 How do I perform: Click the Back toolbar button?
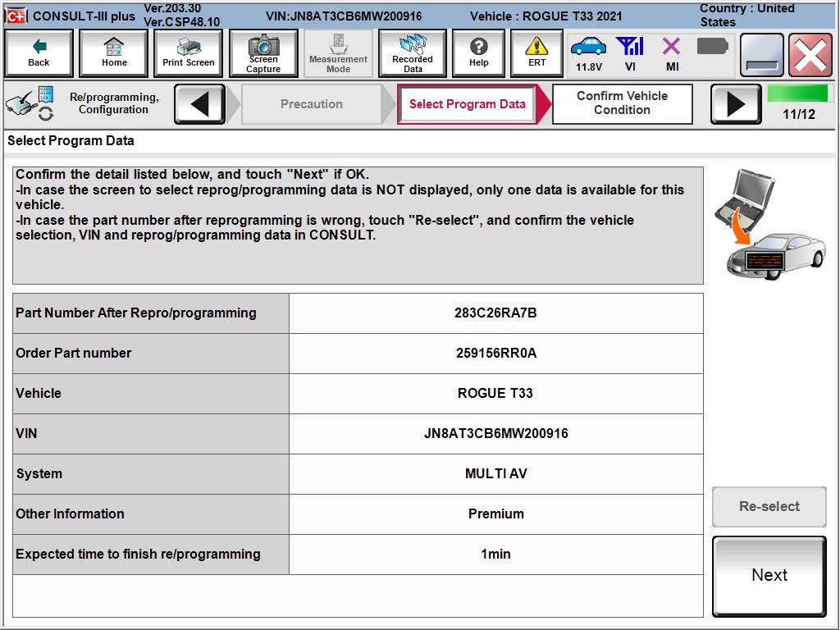tap(39, 53)
